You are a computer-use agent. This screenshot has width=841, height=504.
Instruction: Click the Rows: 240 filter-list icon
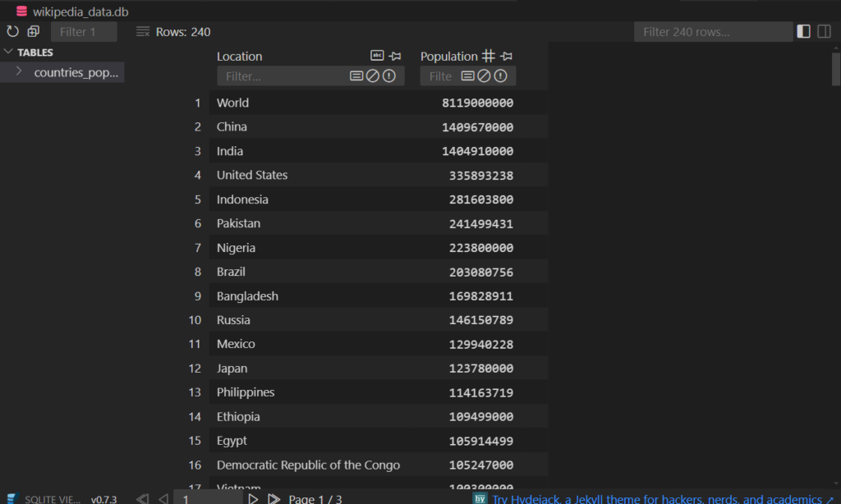141,32
